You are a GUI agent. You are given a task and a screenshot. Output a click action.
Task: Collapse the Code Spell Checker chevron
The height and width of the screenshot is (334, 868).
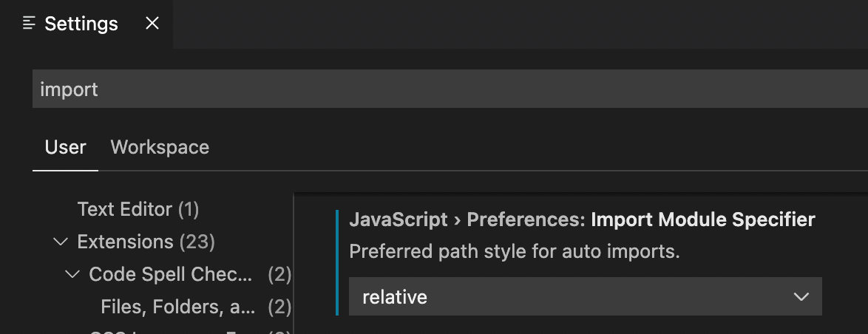pos(72,274)
